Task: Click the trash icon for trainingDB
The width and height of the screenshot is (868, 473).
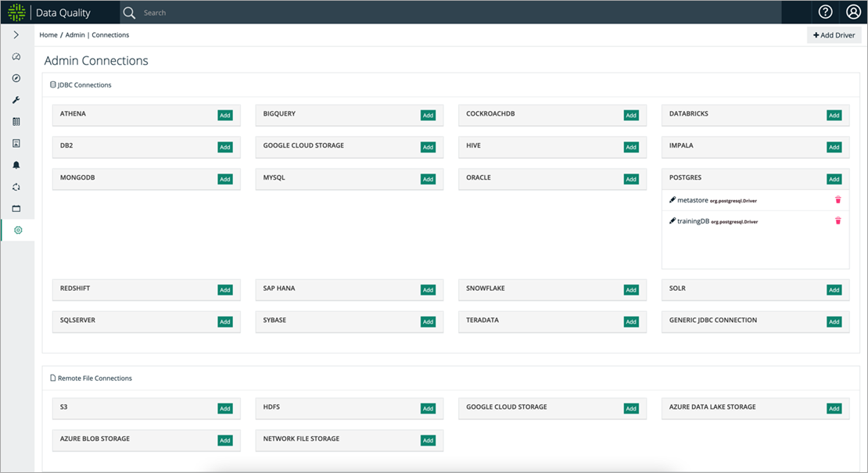Action: tap(838, 221)
